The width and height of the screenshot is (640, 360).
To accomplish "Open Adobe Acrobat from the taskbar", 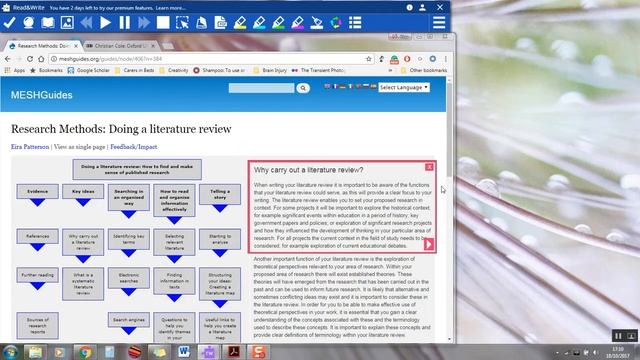I will pos(233,352).
